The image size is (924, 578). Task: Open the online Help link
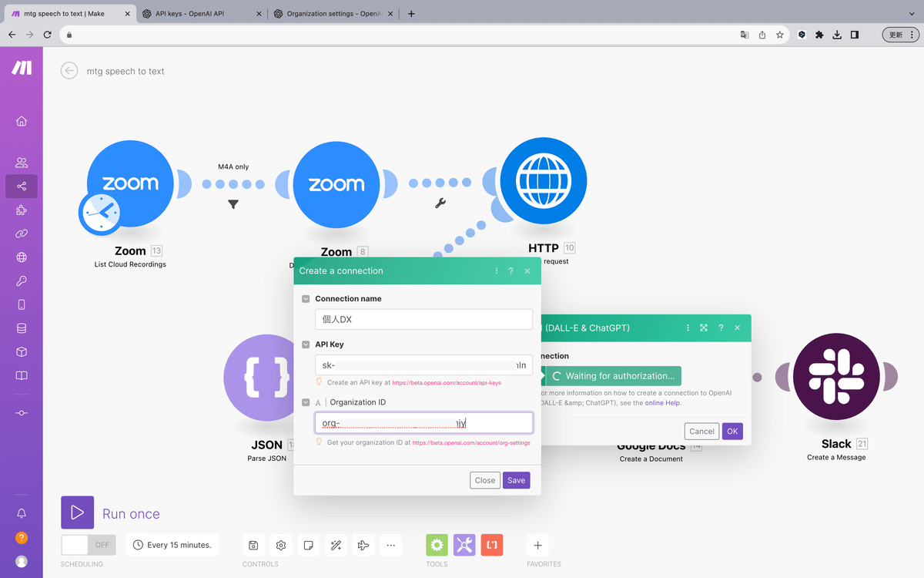663,403
